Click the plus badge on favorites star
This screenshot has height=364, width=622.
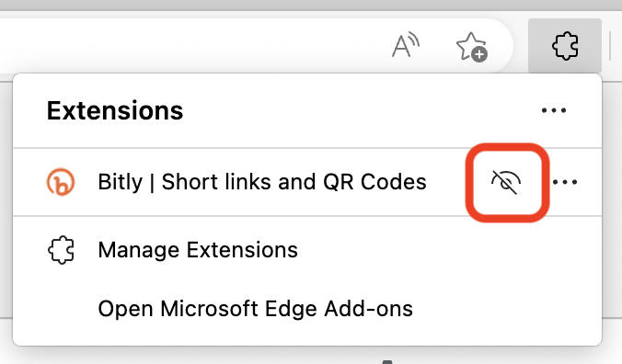tap(480, 54)
